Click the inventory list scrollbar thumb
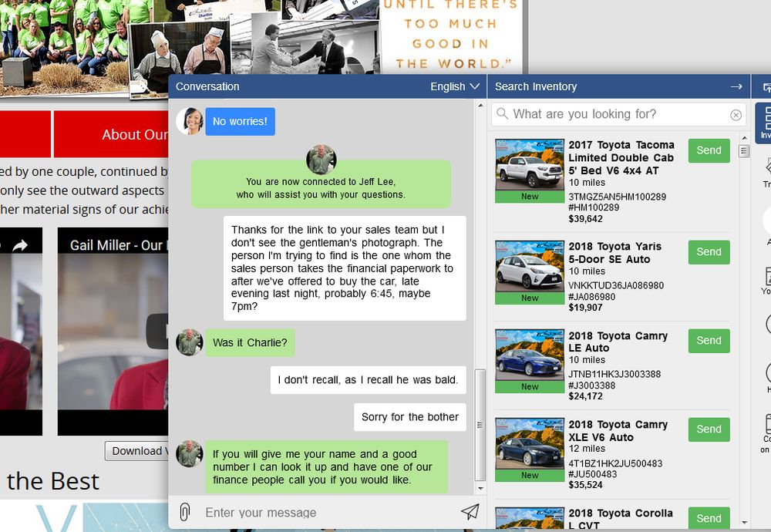This screenshot has height=532, width=771. pos(744,151)
